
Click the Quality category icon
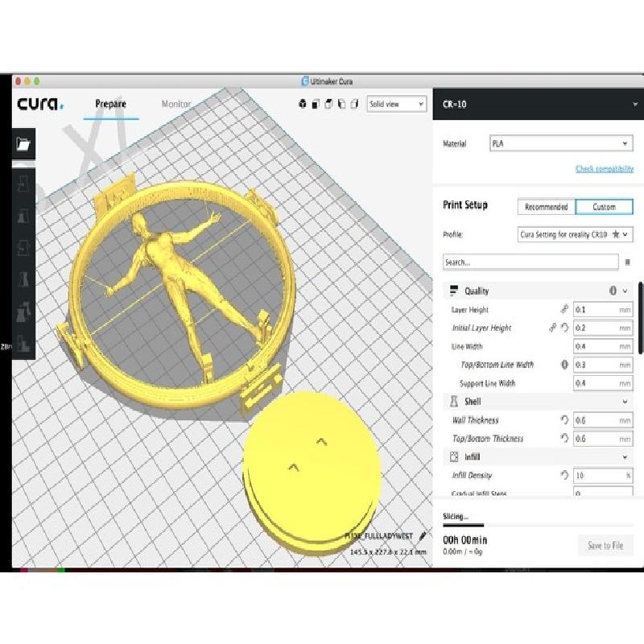(454, 291)
